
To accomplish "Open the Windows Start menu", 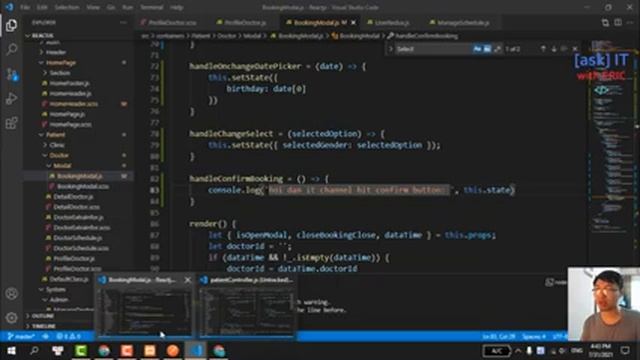I will click(11, 351).
